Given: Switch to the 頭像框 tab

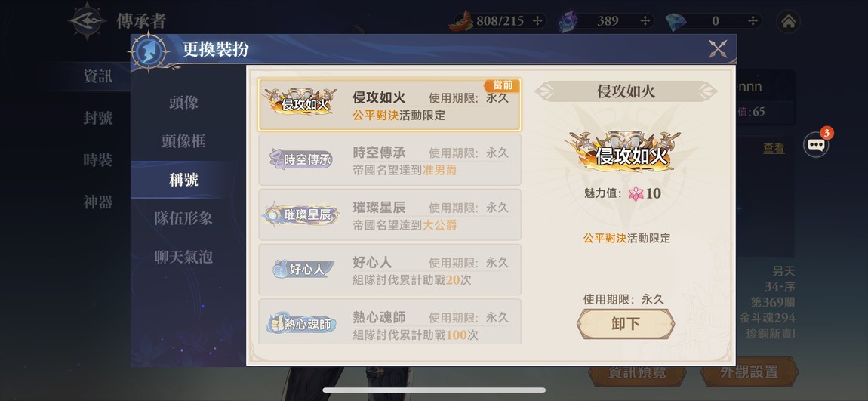Looking at the screenshot, I should click(x=183, y=141).
